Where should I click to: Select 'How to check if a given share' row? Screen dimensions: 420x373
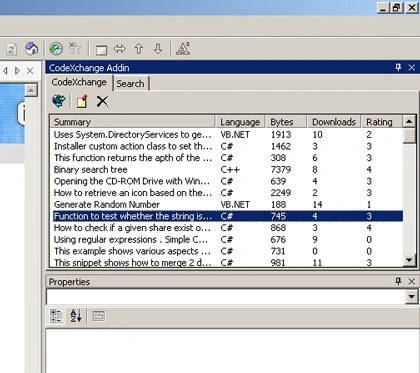(227, 228)
